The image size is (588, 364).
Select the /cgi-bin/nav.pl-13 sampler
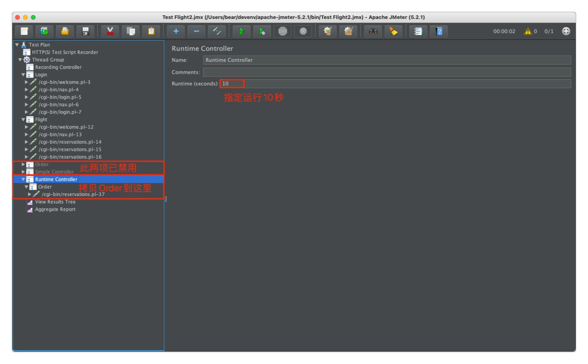click(x=60, y=135)
